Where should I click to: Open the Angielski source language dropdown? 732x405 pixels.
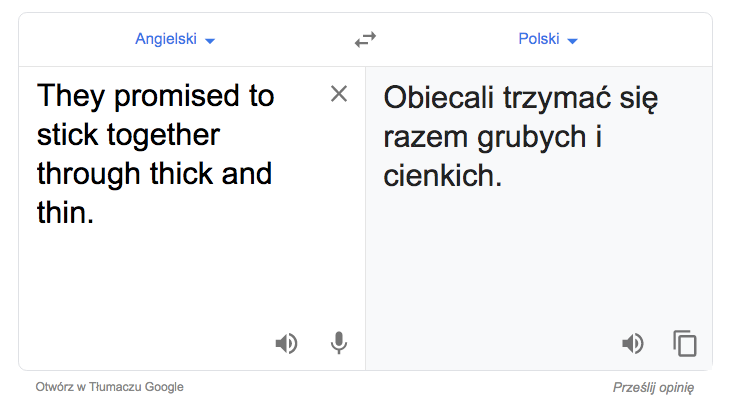coord(175,39)
